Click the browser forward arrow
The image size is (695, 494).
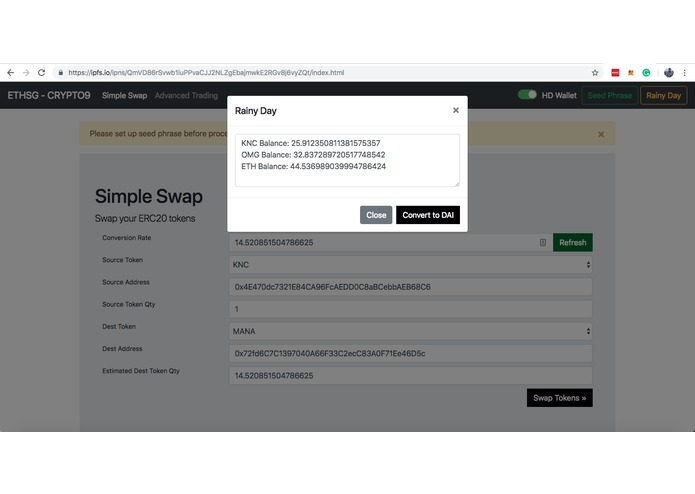[26, 73]
